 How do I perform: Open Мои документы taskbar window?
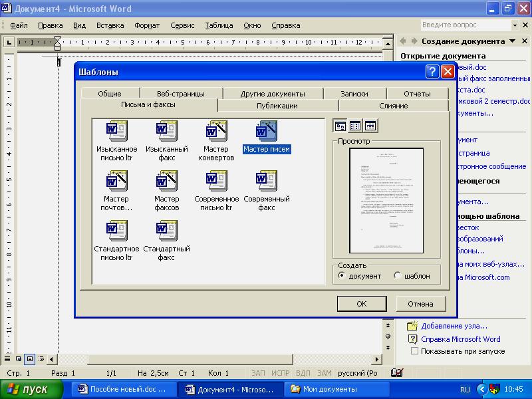pyautogui.click(x=336, y=389)
